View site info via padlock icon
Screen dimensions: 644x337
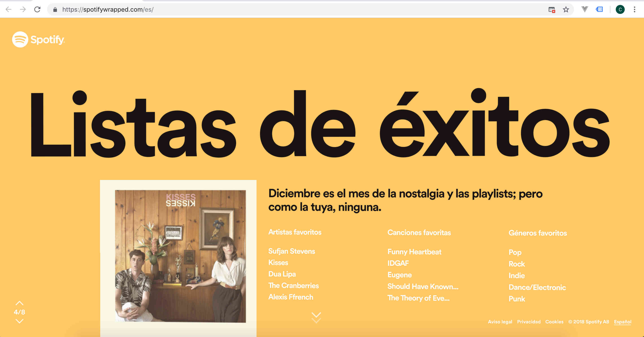[55, 9]
